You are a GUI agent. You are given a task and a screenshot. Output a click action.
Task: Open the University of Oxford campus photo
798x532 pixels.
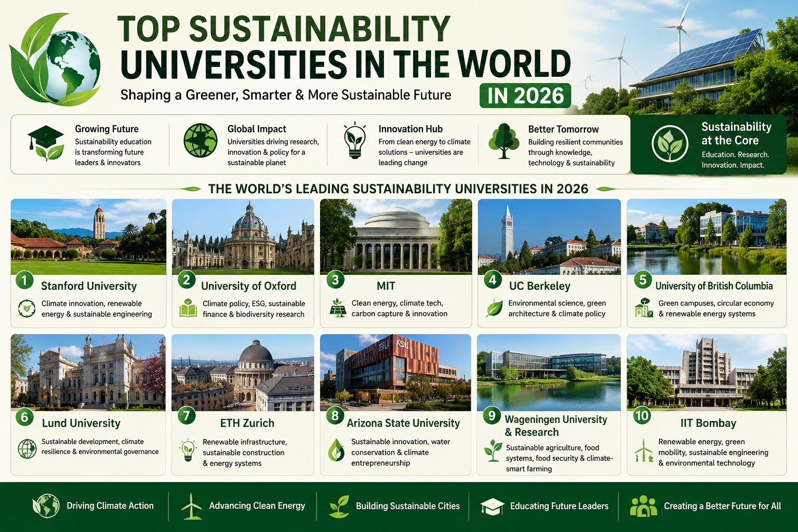243,236
